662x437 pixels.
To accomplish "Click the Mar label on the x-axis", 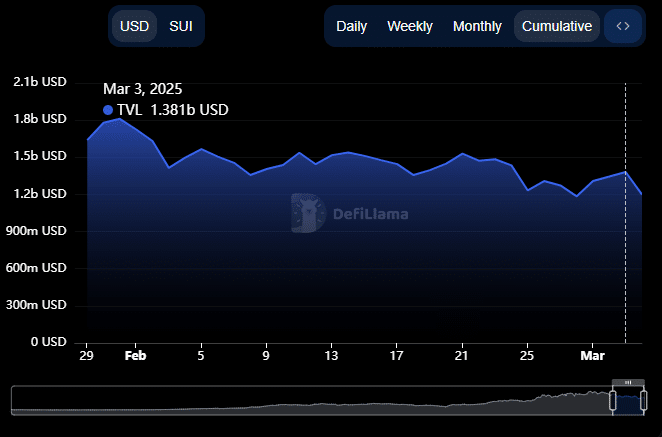I will pyautogui.click(x=593, y=356).
